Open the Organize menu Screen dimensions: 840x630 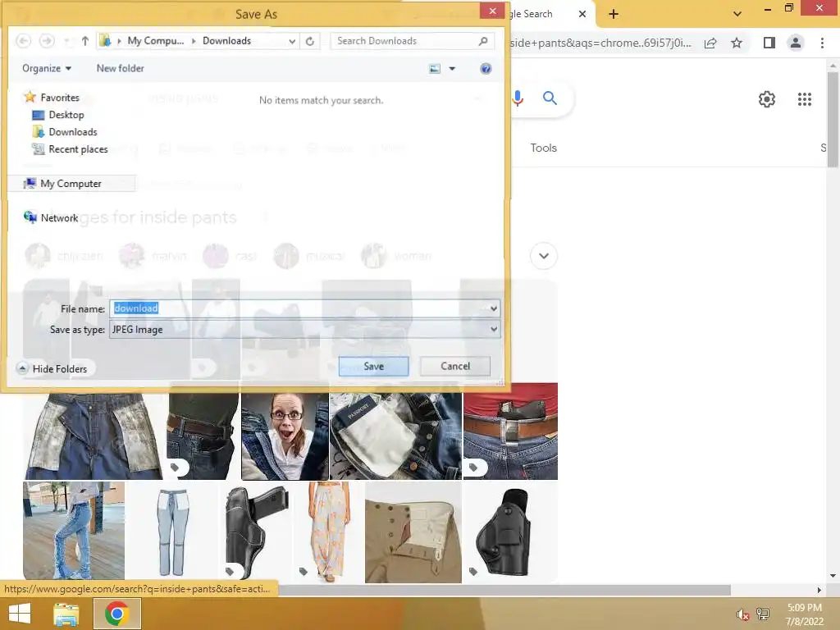47,69
